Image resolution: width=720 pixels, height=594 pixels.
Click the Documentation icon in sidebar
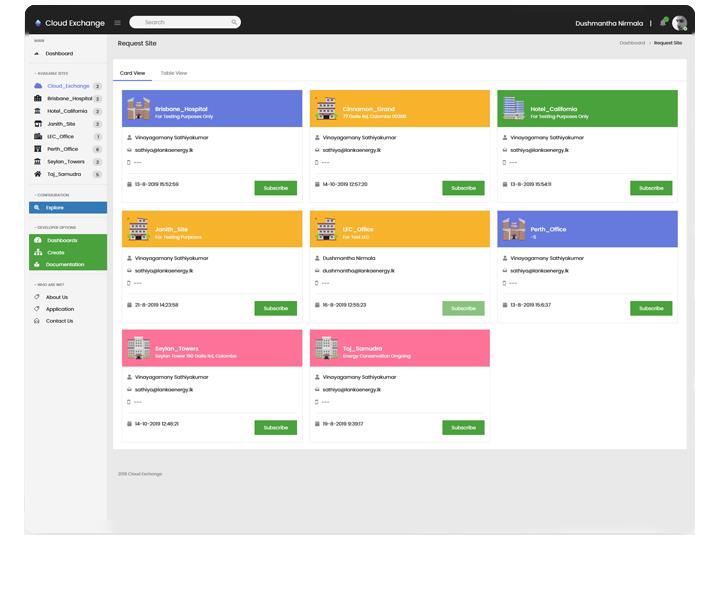38,264
